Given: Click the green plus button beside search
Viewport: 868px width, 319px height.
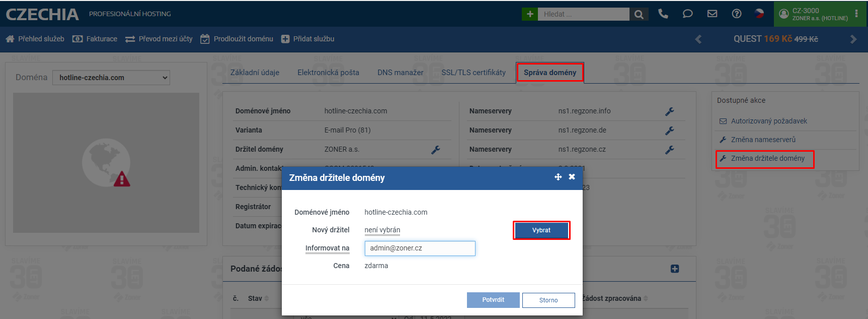Looking at the screenshot, I should [x=529, y=14].
